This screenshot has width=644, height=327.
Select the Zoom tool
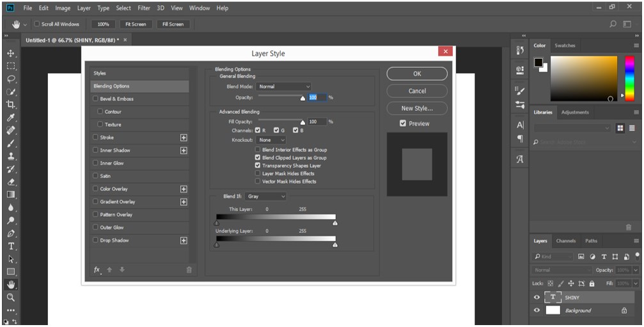coord(11,297)
